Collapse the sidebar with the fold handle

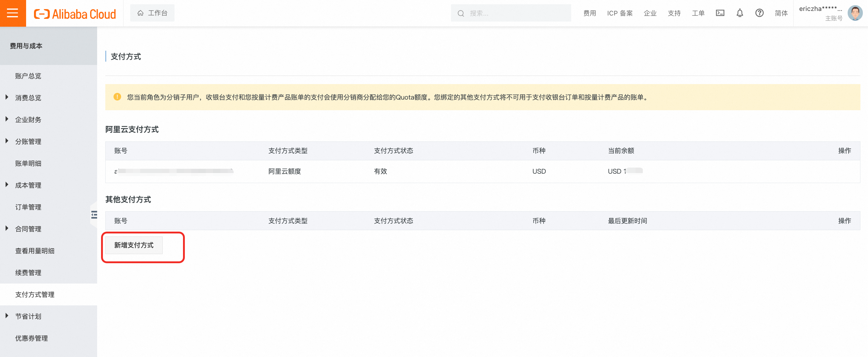click(94, 214)
